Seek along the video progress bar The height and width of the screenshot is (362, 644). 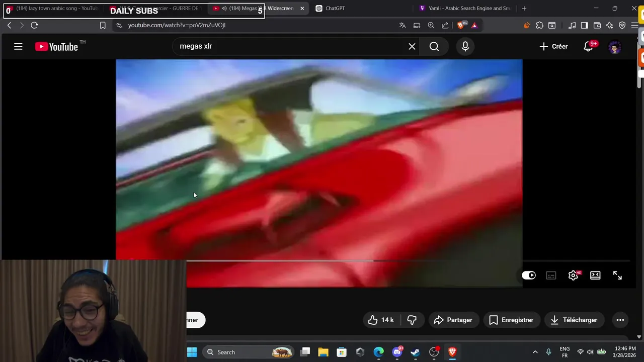point(408,261)
